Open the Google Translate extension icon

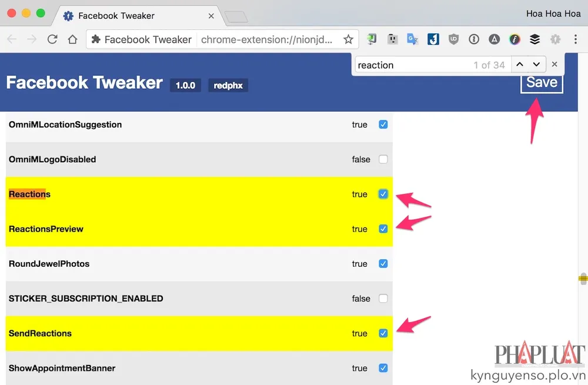[x=412, y=39]
